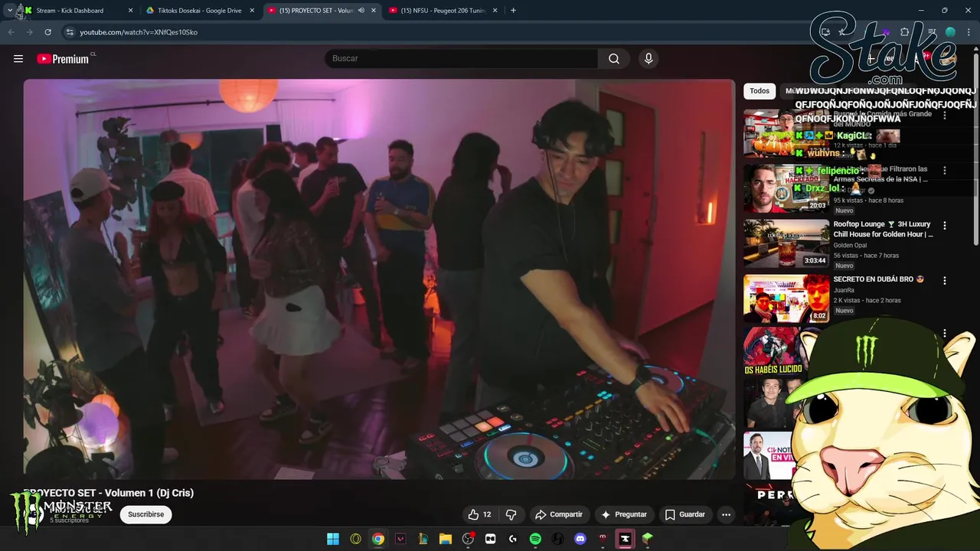The image size is (980, 551).
Task: Open the YouTube guide hamburger menu
Action: click(18, 59)
